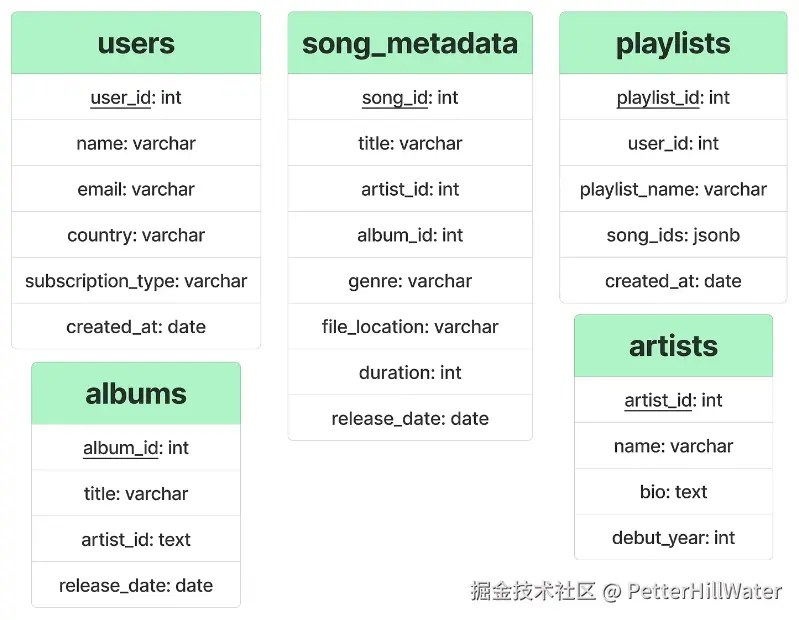Viewport: 799px width, 620px height.
Task: Click the genre: varchar field
Action: point(410,281)
